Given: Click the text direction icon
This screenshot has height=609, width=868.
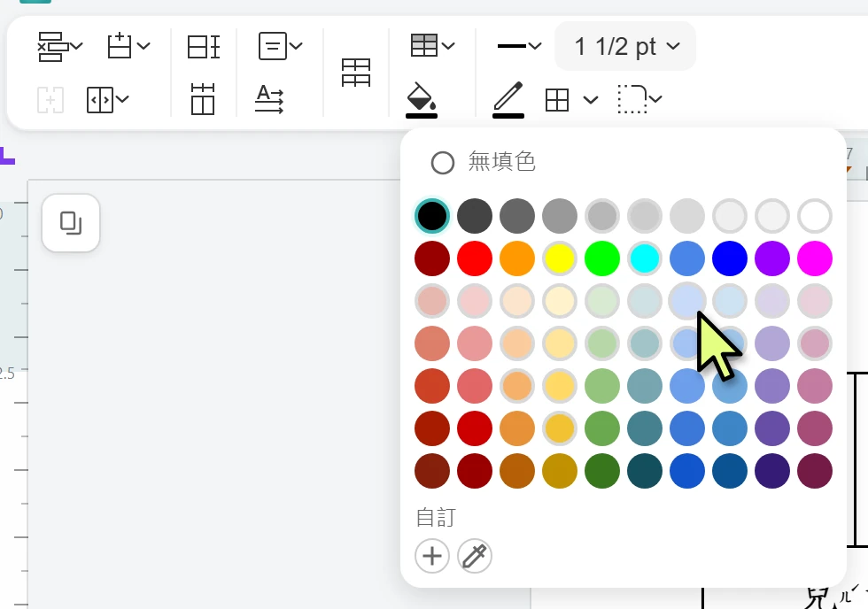Looking at the screenshot, I should pyautogui.click(x=269, y=99).
